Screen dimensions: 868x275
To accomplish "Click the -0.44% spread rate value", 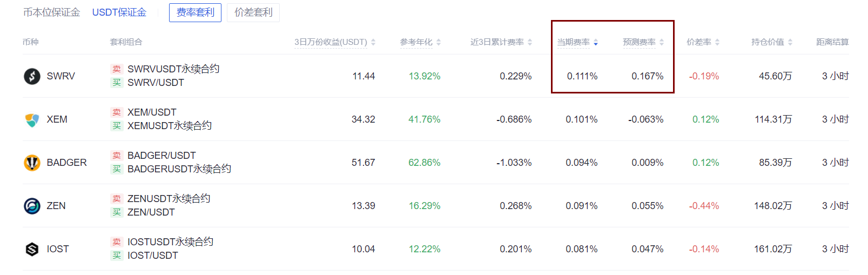I will (x=704, y=206).
